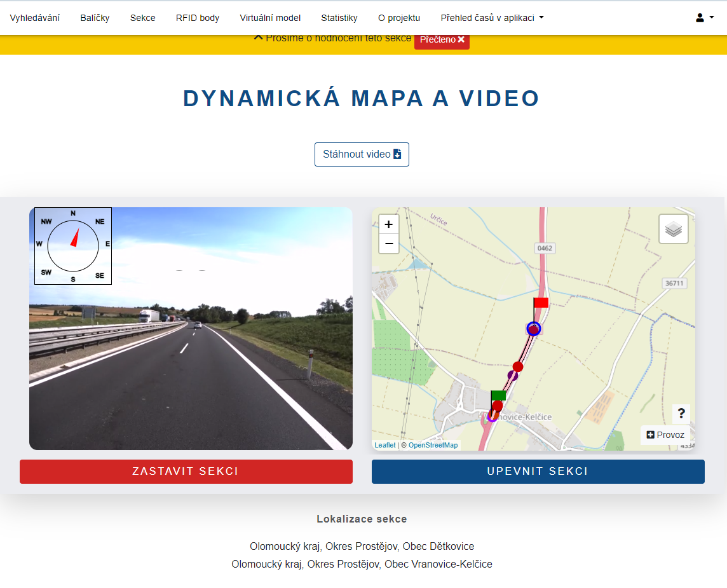Viewport: 727px width, 588px height.
Task: Navigate to RFID body
Action: pos(198,18)
